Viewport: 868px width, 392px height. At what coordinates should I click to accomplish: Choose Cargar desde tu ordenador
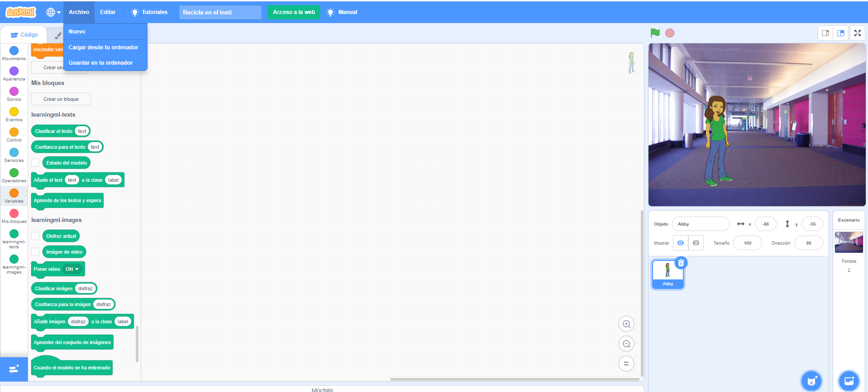(103, 47)
